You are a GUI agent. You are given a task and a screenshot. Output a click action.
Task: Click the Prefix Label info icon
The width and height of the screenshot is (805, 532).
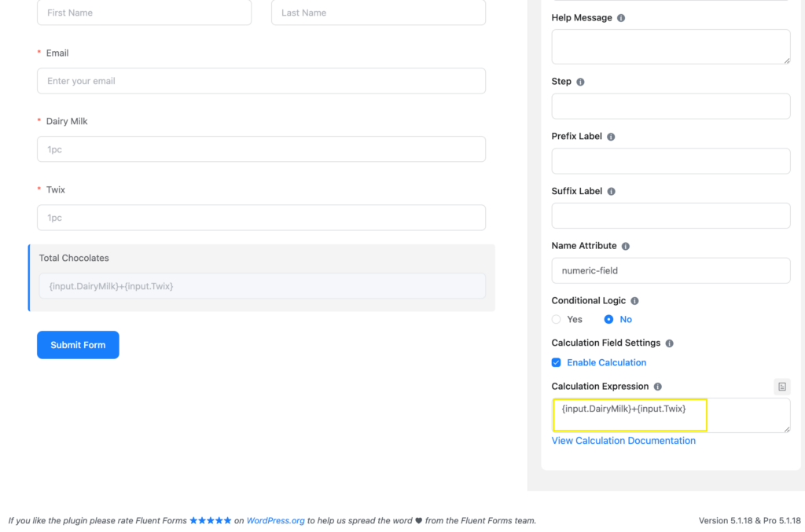610,137
